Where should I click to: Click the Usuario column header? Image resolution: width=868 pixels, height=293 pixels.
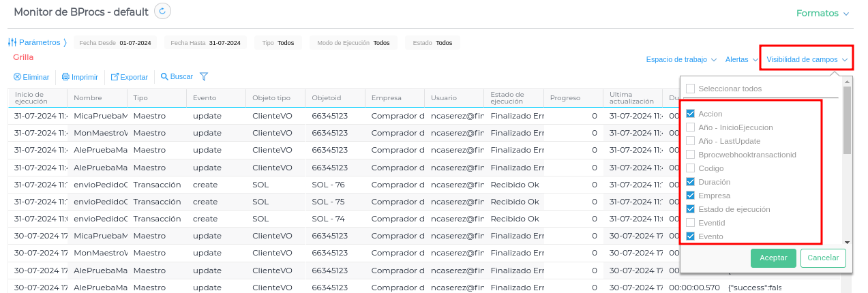[x=454, y=98]
